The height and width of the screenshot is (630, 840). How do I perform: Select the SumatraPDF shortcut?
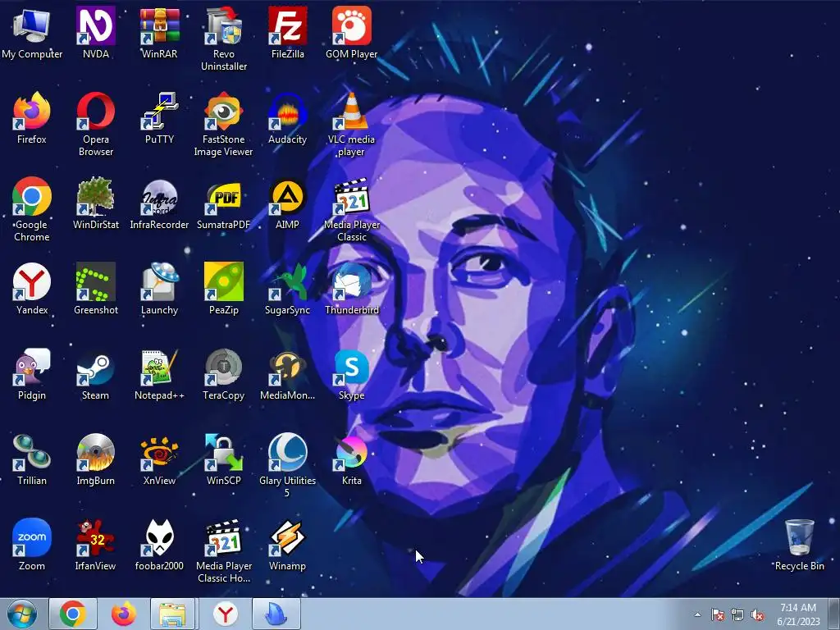point(224,203)
